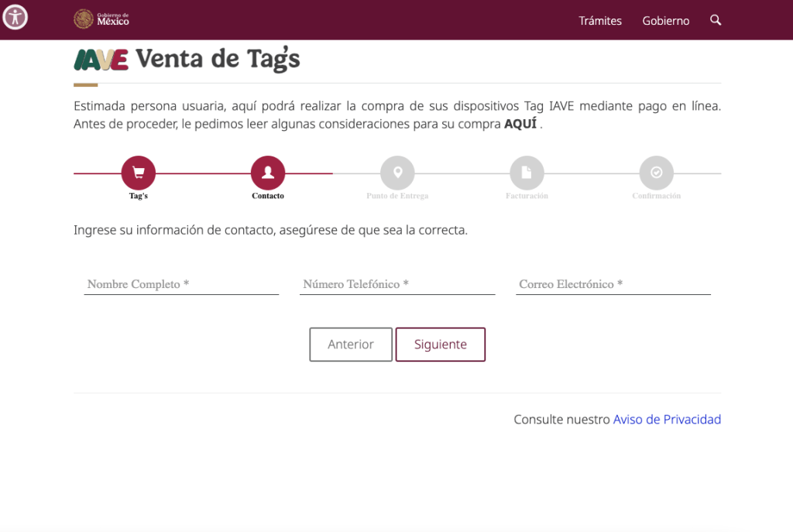Open the AQUÍ considerations link
Screen dimensions: 793x532
point(520,124)
